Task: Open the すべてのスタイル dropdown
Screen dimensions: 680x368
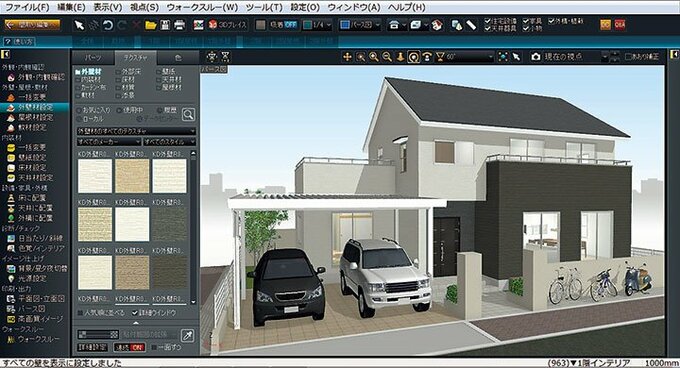Action: 170,142
